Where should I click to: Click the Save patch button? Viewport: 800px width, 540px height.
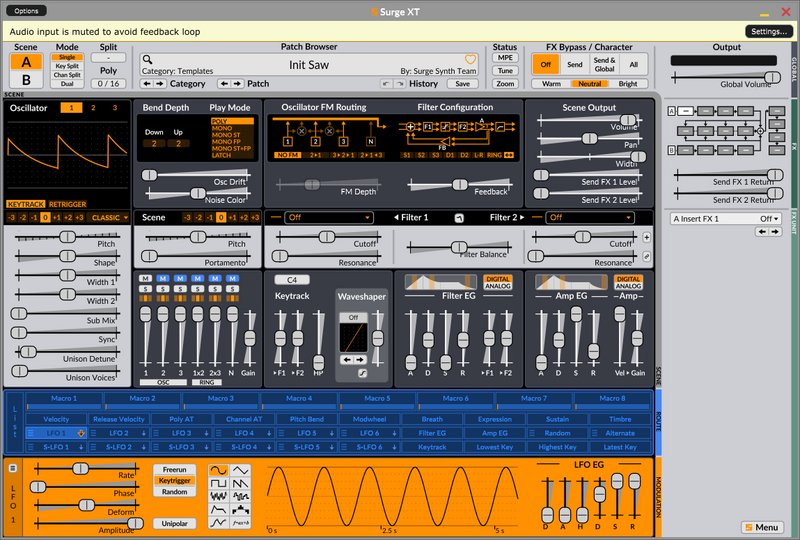(462, 84)
